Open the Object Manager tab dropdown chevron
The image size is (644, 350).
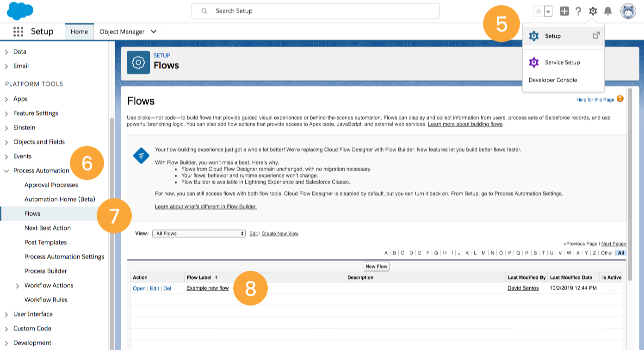click(154, 31)
